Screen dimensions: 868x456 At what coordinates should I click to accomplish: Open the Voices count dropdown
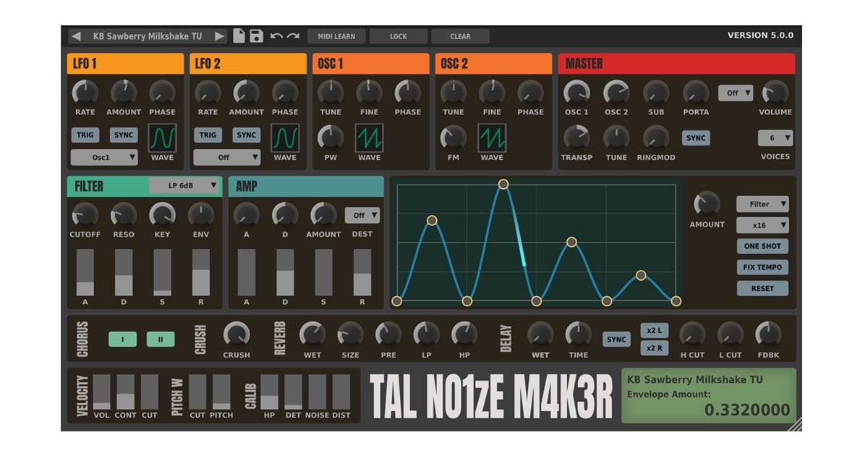(775, 138)
